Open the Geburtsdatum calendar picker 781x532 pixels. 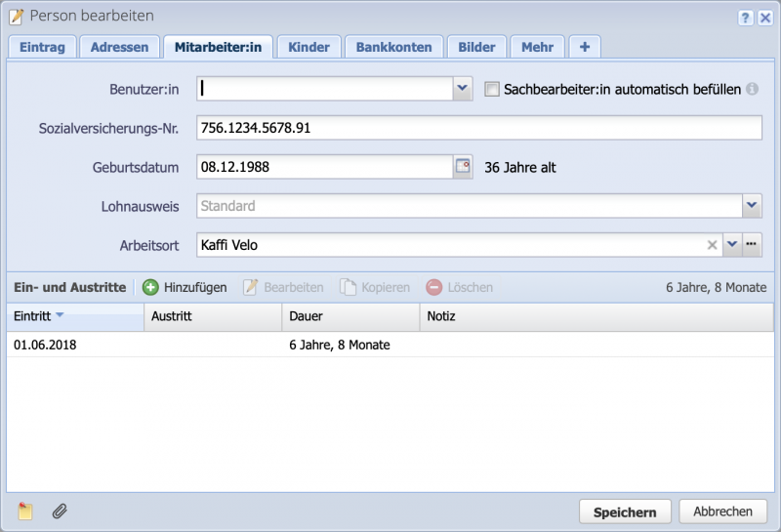click(463, 166)
